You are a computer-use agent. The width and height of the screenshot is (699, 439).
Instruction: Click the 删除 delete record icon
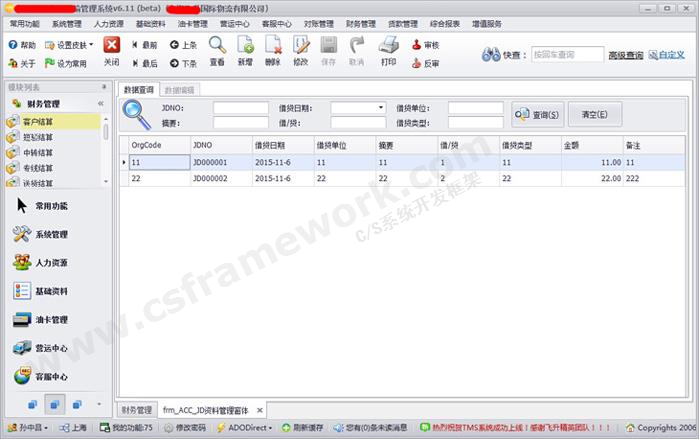tap(273, 46)
